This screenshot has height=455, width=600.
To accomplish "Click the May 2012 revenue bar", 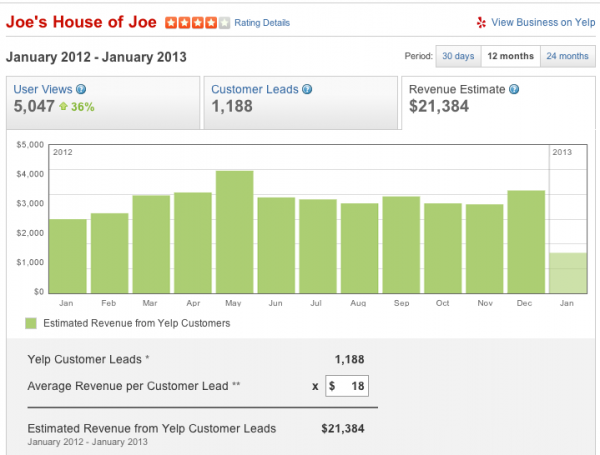I will (235, 232).
